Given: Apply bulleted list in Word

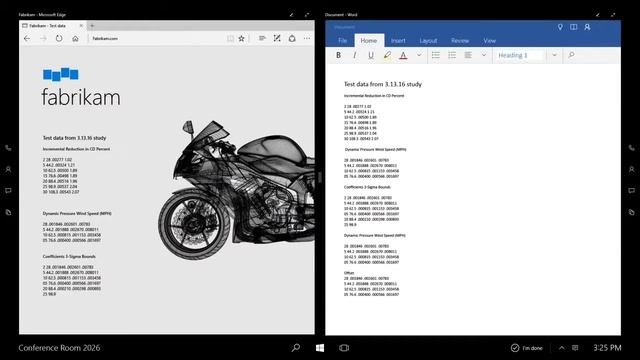Looking at the screenshot, I should [436, 55].
